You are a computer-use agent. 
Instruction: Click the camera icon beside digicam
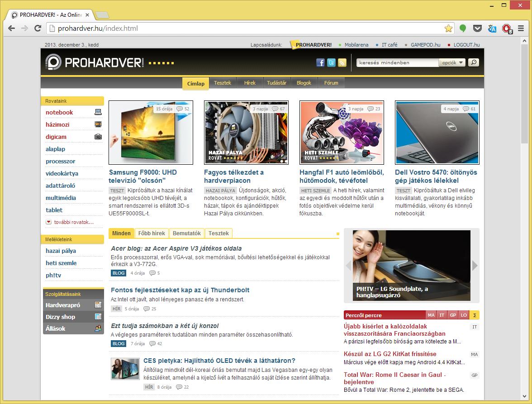pos(98,137)
